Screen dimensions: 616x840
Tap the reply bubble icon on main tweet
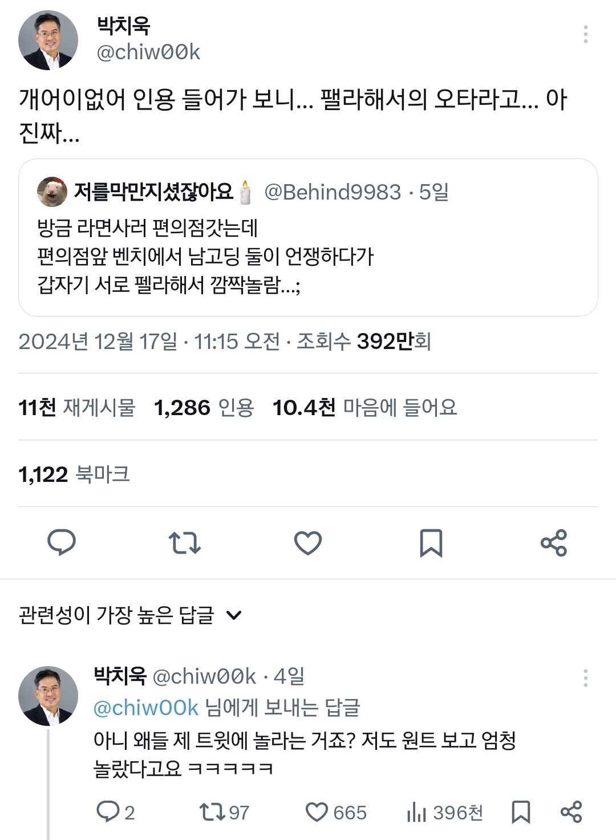[x=62, y=542]
